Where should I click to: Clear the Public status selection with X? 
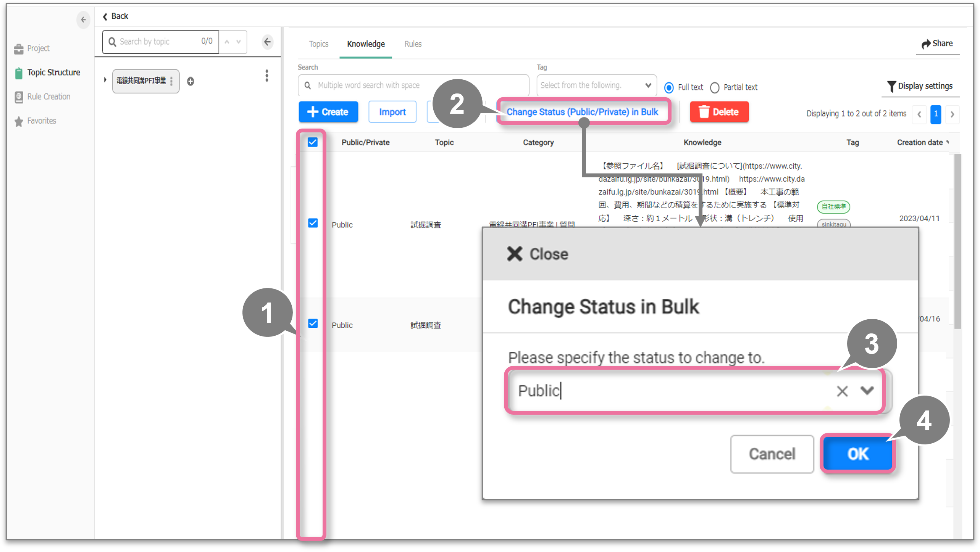[x=842, y=391]
